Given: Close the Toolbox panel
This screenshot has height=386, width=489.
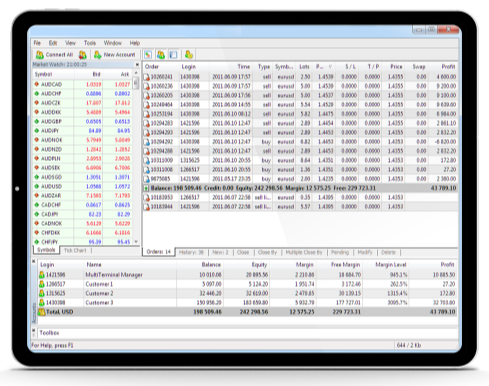Looking at the screenshot, I should (x=34, y=331).
